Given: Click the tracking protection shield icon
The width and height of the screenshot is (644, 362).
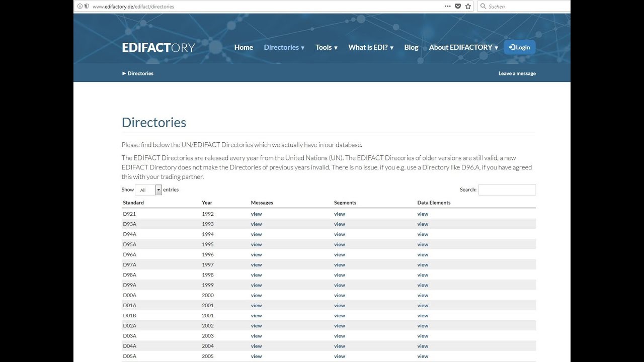Looking at the screenshot, I should pos(87,7).
